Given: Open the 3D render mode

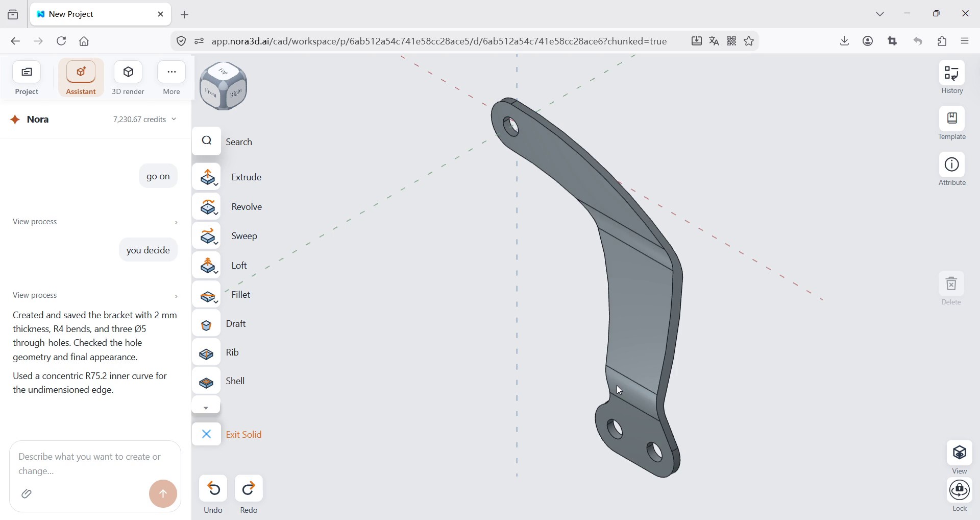Looking at the screenshot, I should [x=129, y=78].
